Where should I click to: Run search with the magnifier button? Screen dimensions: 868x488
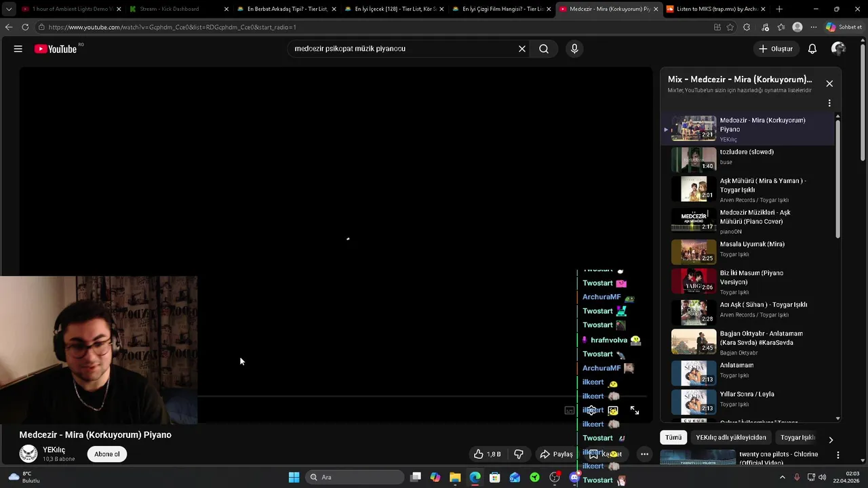544,49
